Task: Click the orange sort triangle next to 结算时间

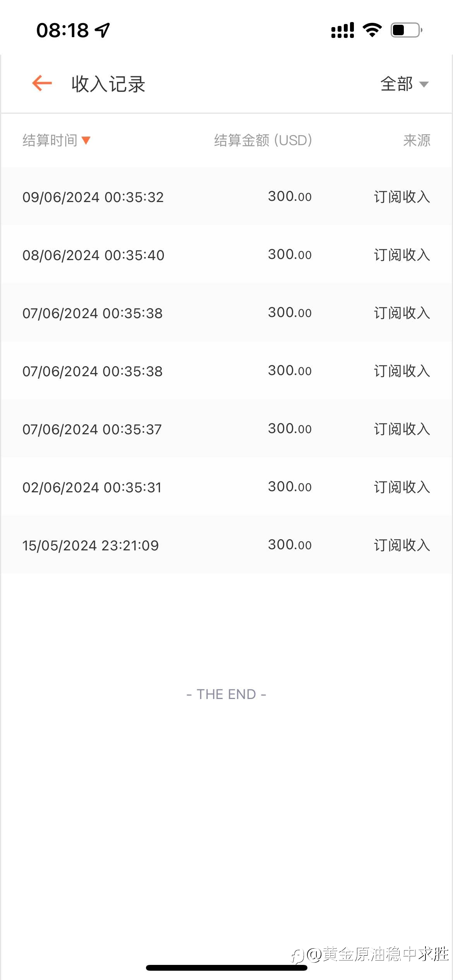Action: 86,140
